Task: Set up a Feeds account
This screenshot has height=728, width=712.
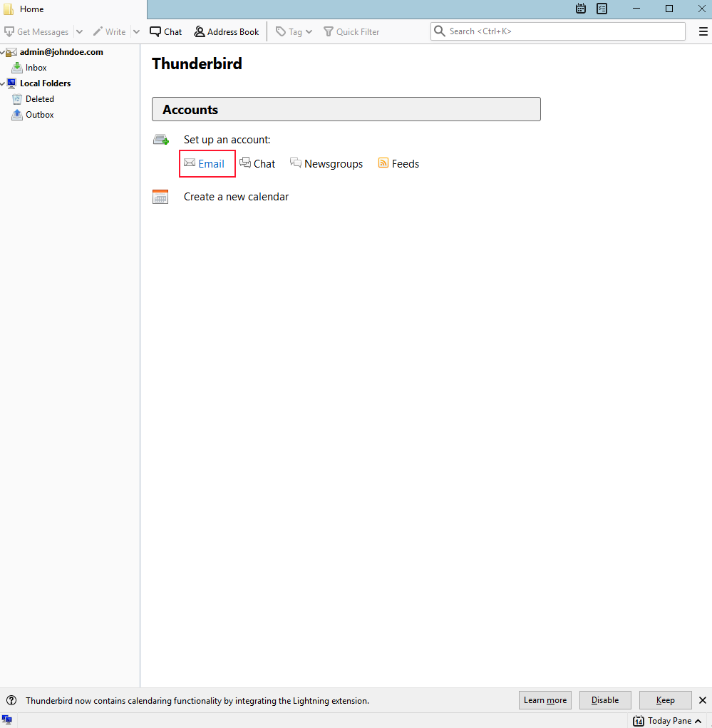Action: pos(406,164)
